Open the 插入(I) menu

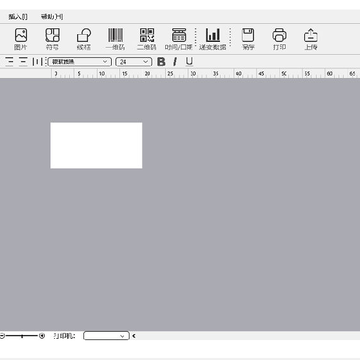18,17
